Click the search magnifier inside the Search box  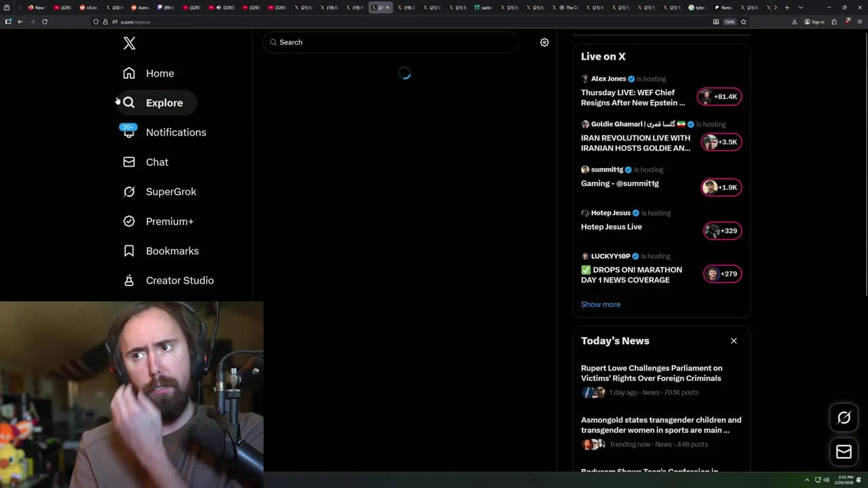273,42
